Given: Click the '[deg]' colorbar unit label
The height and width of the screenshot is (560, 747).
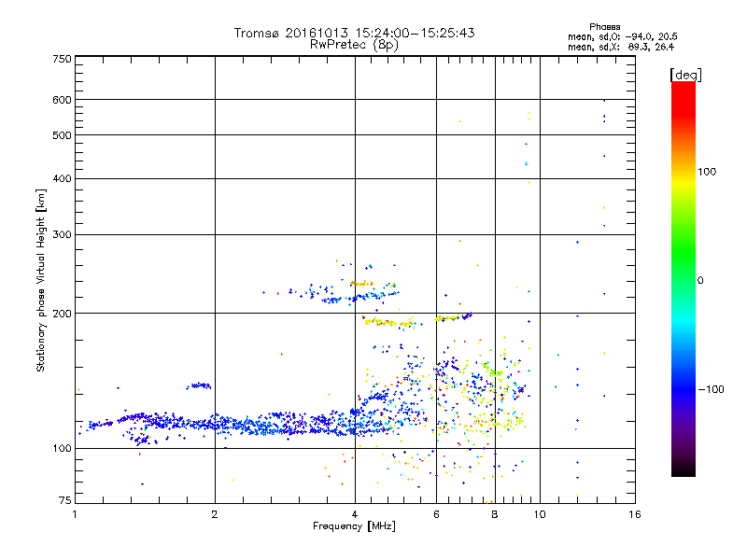Looking at the screenshot, I should [x=685, y=75].
